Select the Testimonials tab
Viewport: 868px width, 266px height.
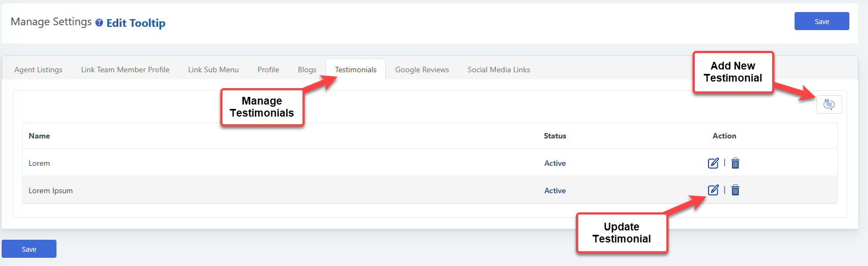pos(356,70)
